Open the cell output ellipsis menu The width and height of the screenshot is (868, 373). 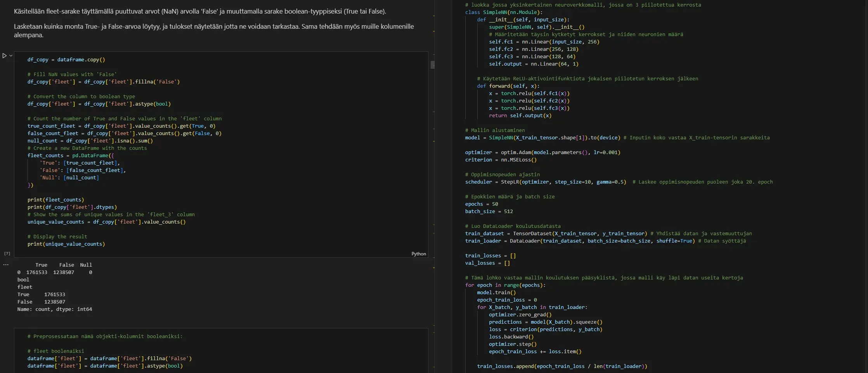(6, 265)
